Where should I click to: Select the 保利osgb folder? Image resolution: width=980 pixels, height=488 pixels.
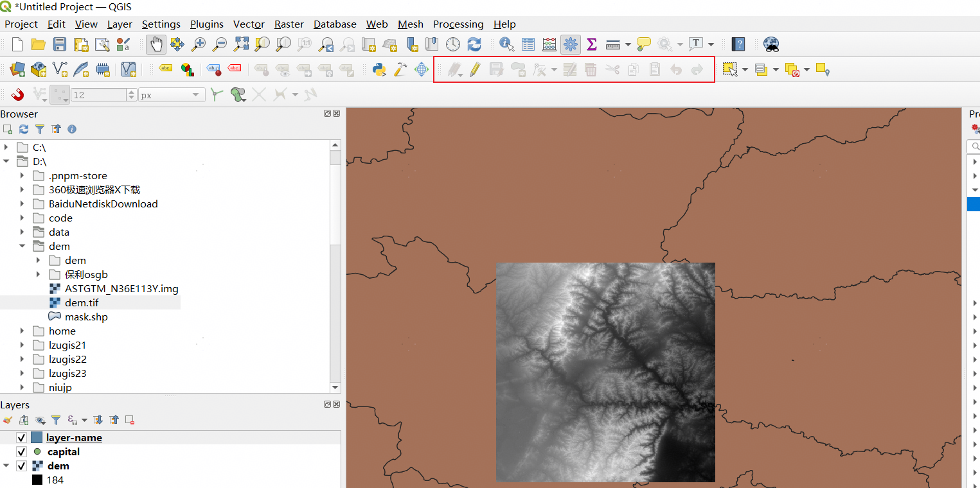[x=86, y=274]
